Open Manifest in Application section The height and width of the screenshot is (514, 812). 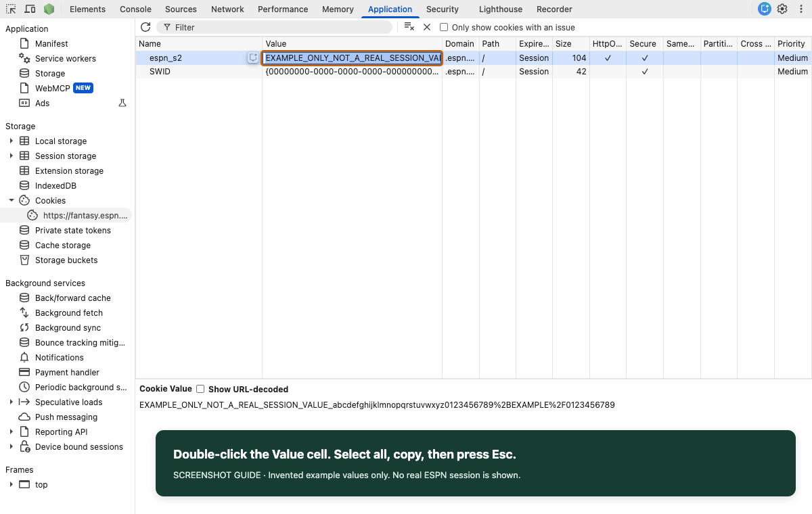51,43
